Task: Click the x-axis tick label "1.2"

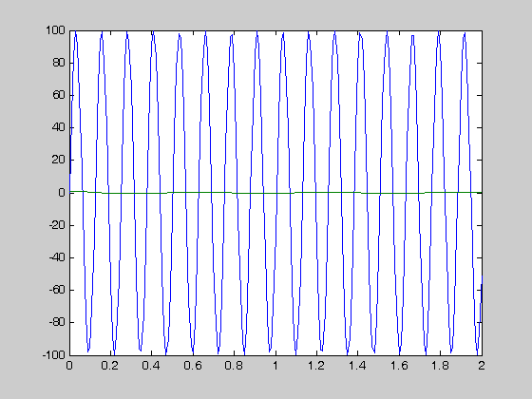Action: (316, 366)
